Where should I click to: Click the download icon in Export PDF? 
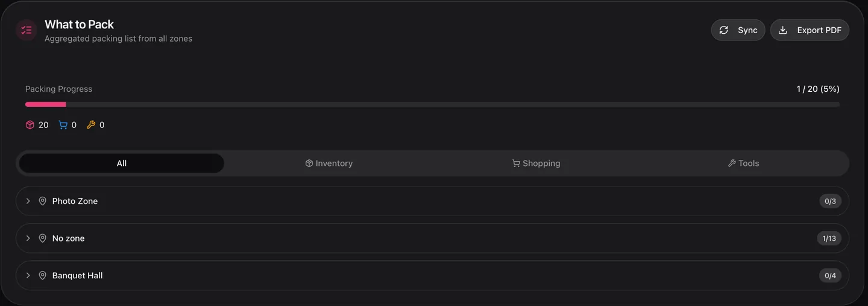point(783,30)
